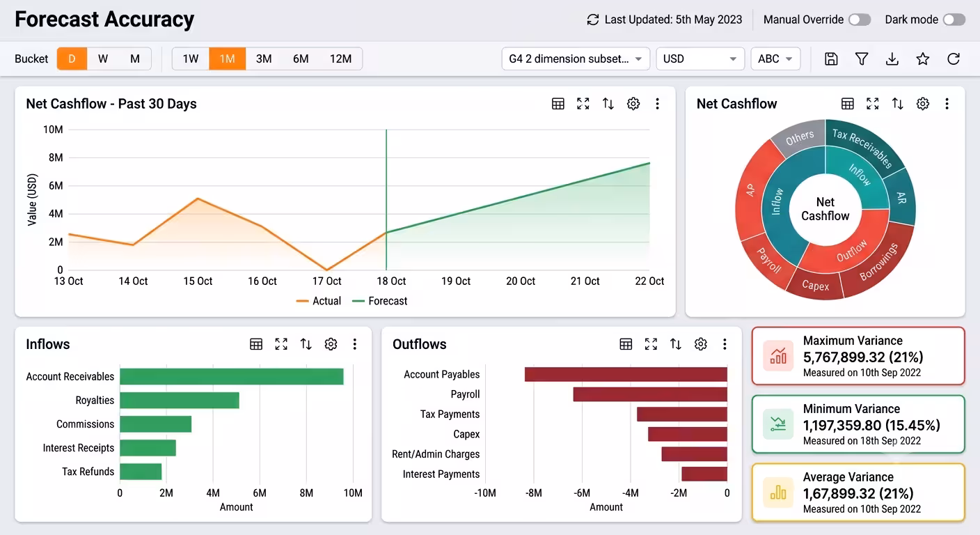Image resolution: width=980 pixels, height=535 pixels.
Task: Open settings gear on Outflows panel
Action: click(701, 344)
